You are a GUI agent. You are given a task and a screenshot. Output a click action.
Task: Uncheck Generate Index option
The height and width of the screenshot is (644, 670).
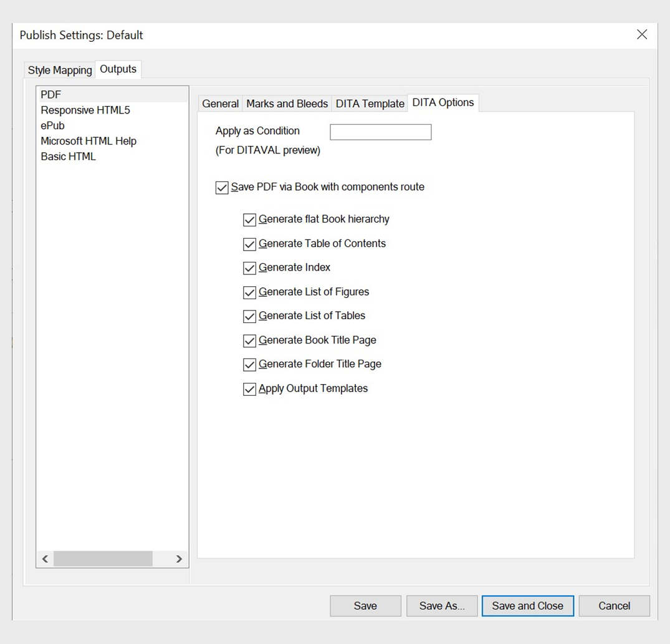click(249, 268)
